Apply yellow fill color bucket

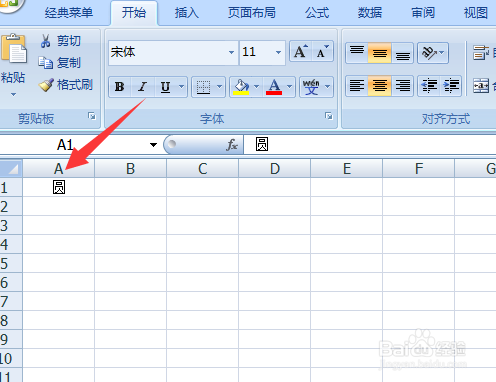(241, 87)
